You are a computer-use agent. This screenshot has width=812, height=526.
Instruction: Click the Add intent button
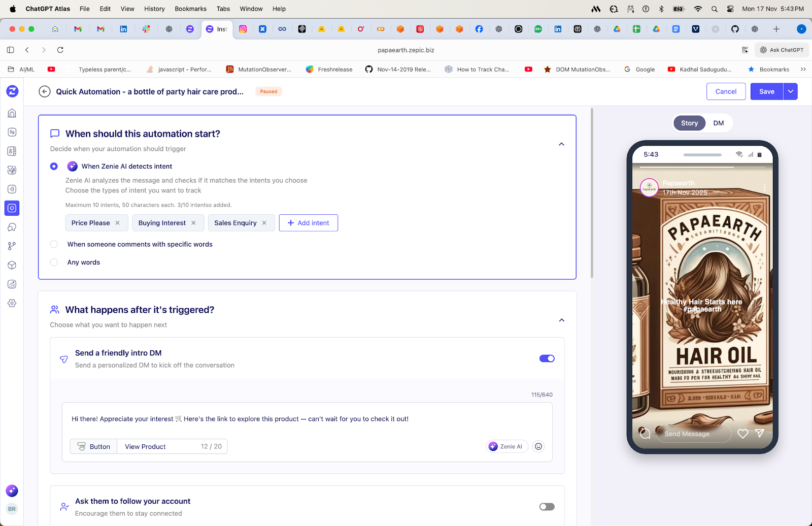309,223
